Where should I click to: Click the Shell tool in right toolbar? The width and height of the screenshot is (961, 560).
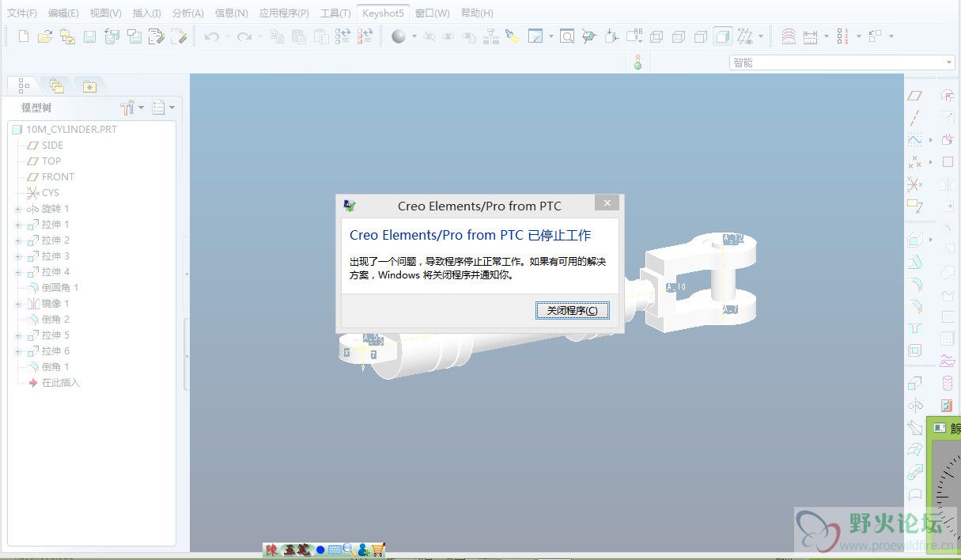[915, 350]
